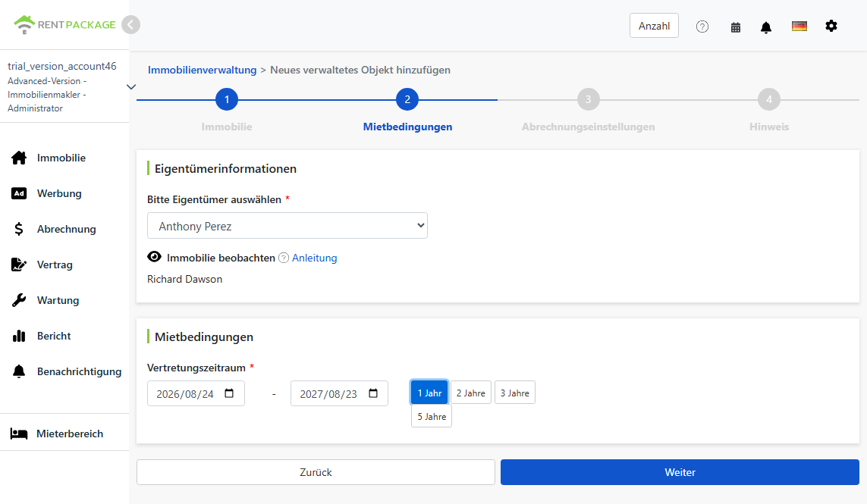Go to step 1 Immobilie
Screen dimensions: 867x504
point(227,99)
